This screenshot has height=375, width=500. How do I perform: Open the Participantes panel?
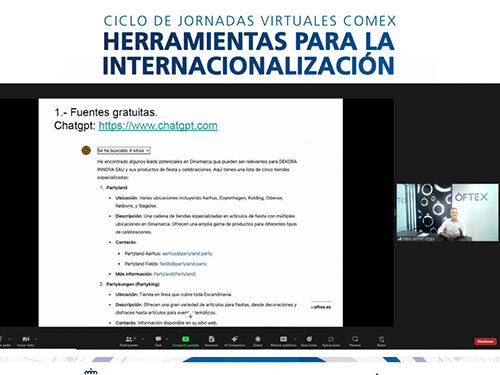coord(129,341)
